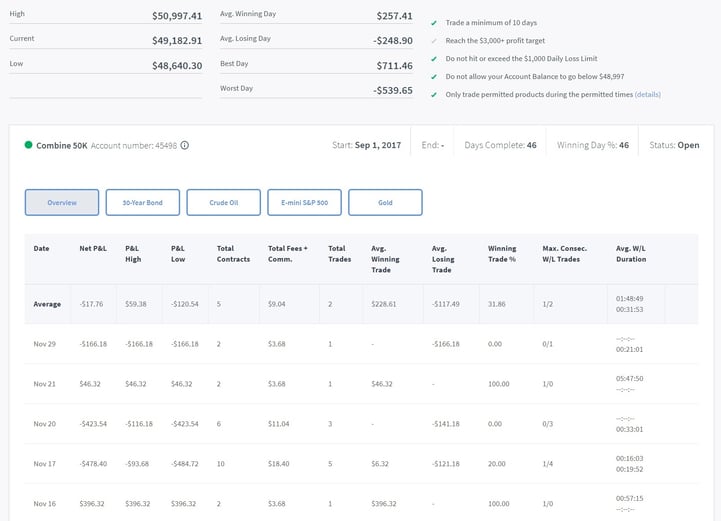This screenshot has width=721, height=521.
Task: Click the account number info icon
Action: 185,145
